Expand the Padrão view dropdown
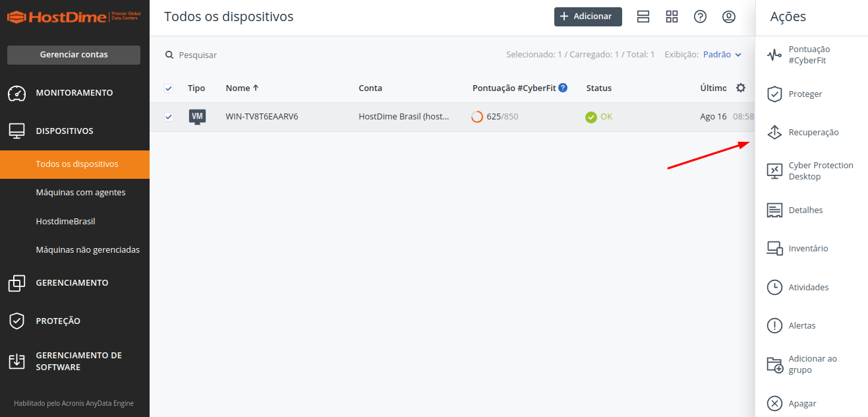 [722, 55]
